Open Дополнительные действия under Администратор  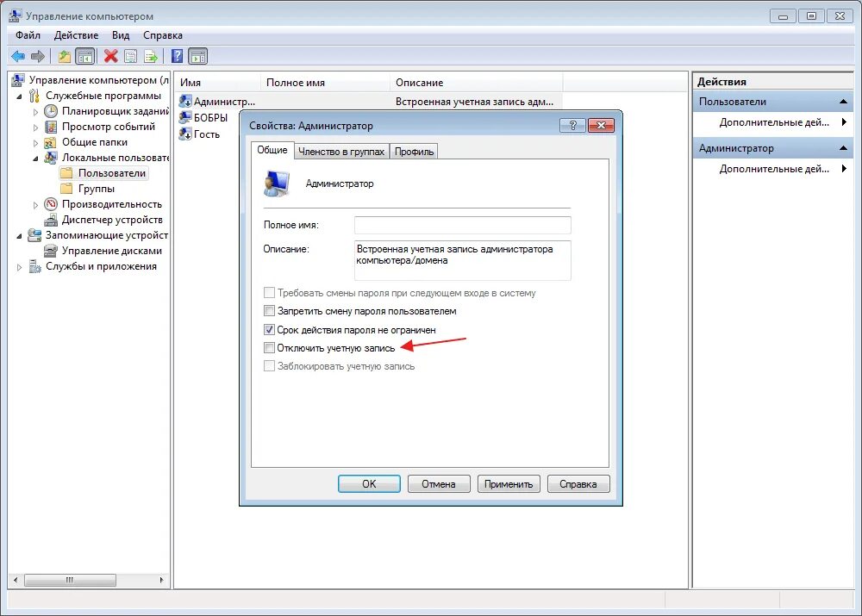(x=773, y=169)
